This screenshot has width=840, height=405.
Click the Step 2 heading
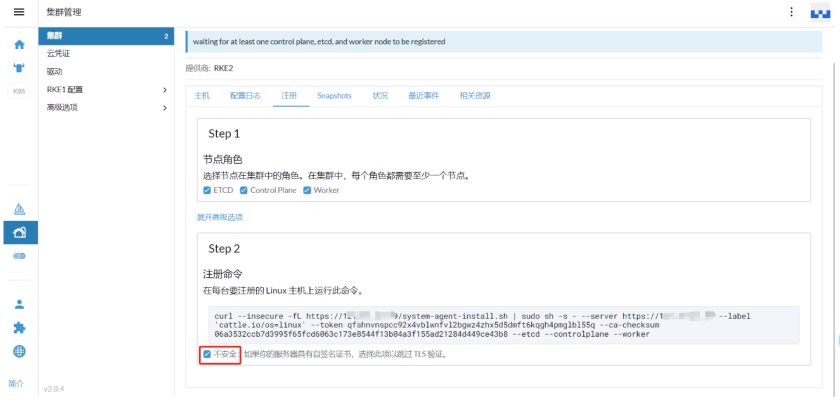point(224,249)
